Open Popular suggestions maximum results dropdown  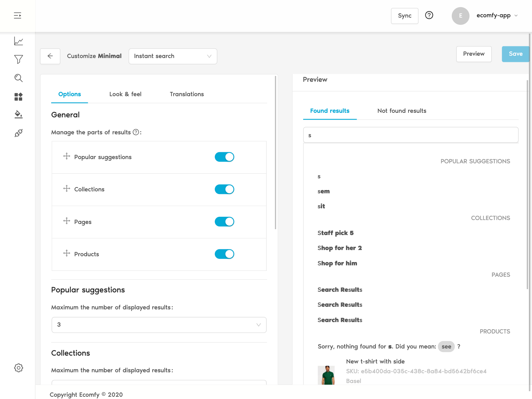coord(159,325)
